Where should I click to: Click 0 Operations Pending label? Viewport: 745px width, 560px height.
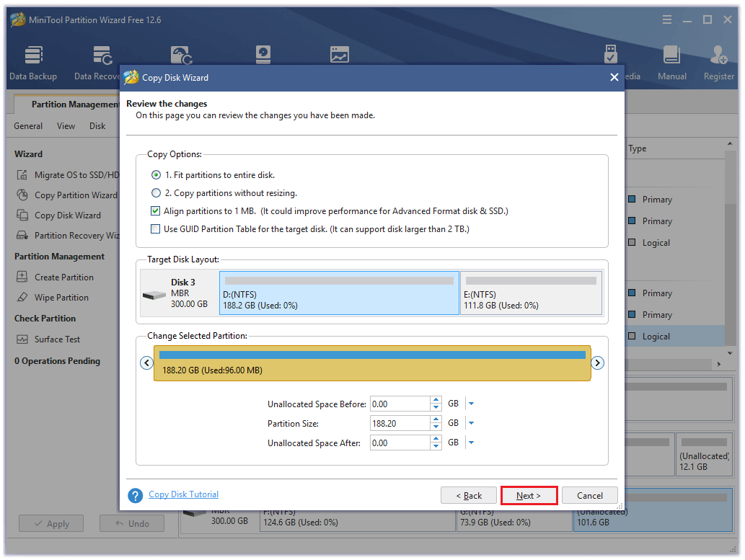tap(57, 360)
